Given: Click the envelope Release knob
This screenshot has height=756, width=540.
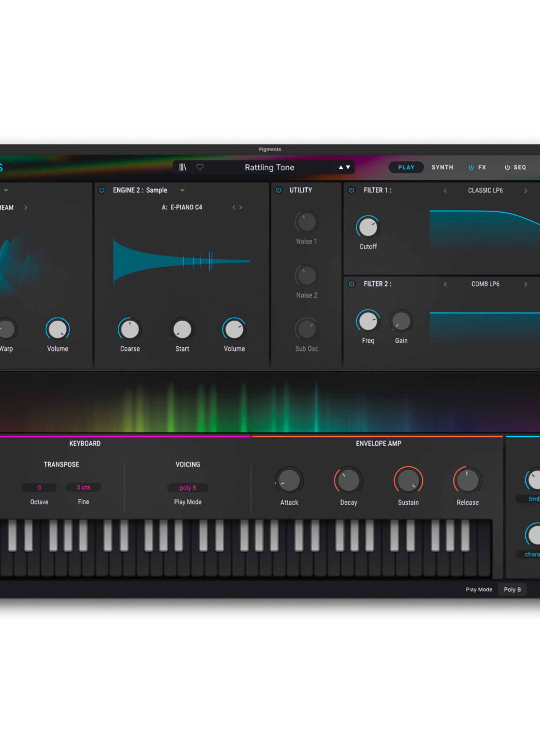Looking at the screenshot, I should pos(467,480).
